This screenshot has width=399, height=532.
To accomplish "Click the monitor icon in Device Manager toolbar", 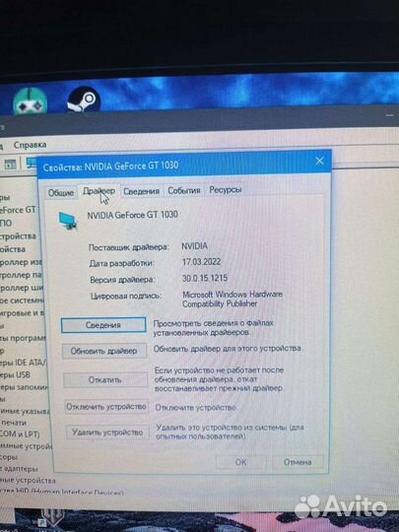I will 32,163.
